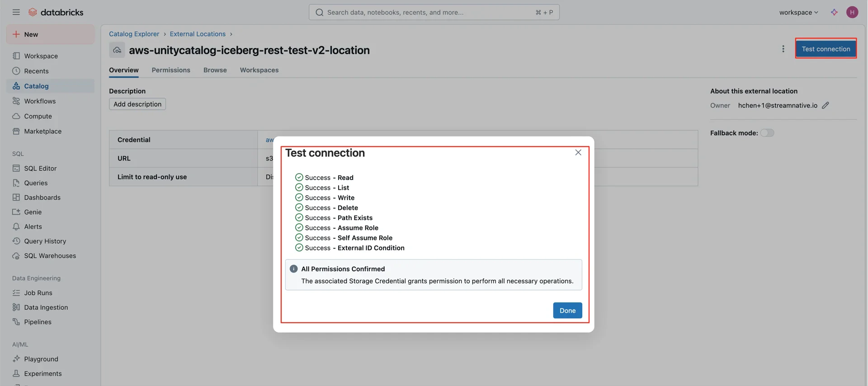The image size is (868, 386).
Task: Click the external location cloud icon
Action: tap(117, 50)
